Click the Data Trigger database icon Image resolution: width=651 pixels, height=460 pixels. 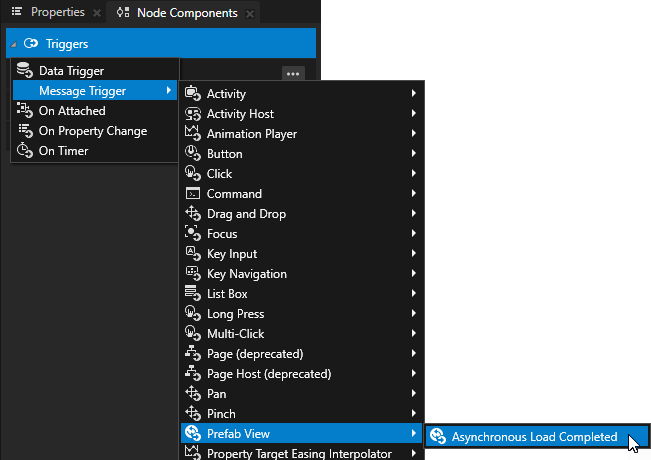[x=25, y=71]
